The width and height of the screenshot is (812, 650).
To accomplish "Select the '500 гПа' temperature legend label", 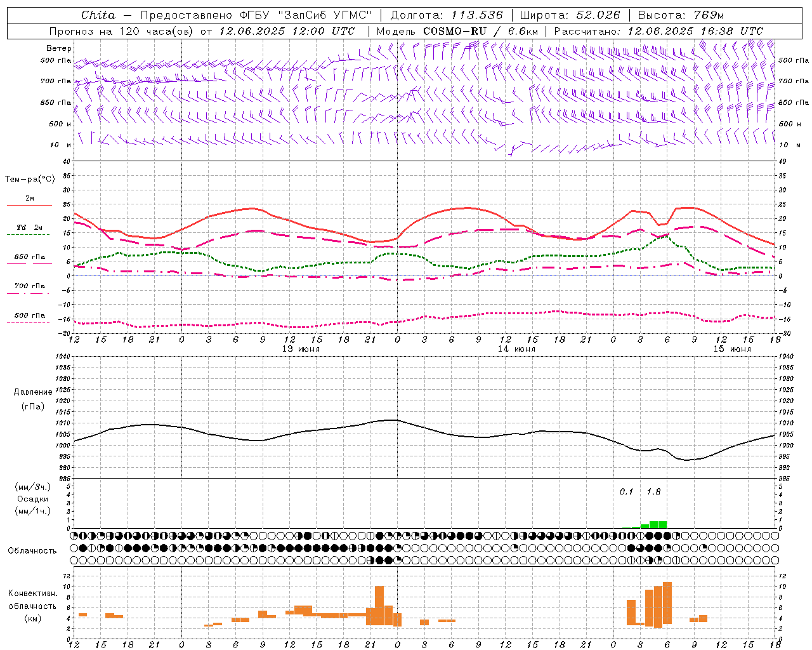I will (30, 315).
